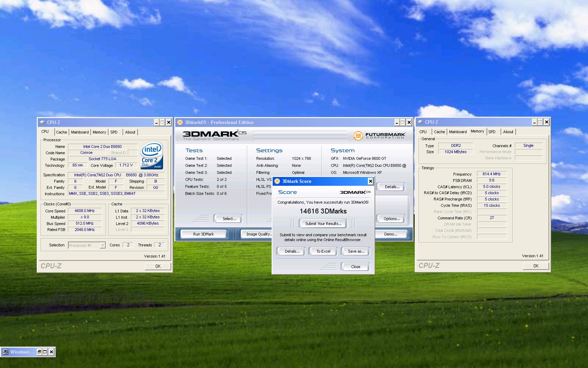Screen dimensions: 588x368
Task: Click the 3DMark Score dialog title icon
Action: click(277, 181)
